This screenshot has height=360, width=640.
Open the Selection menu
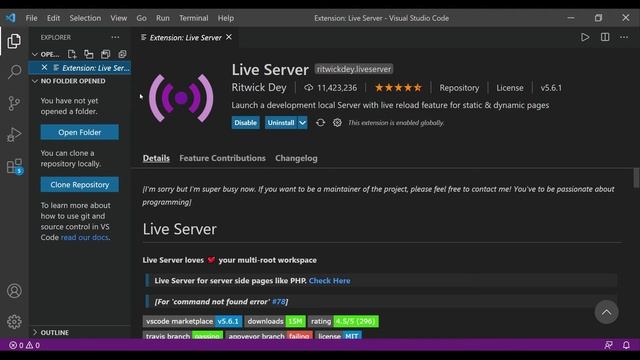[85, 18]
